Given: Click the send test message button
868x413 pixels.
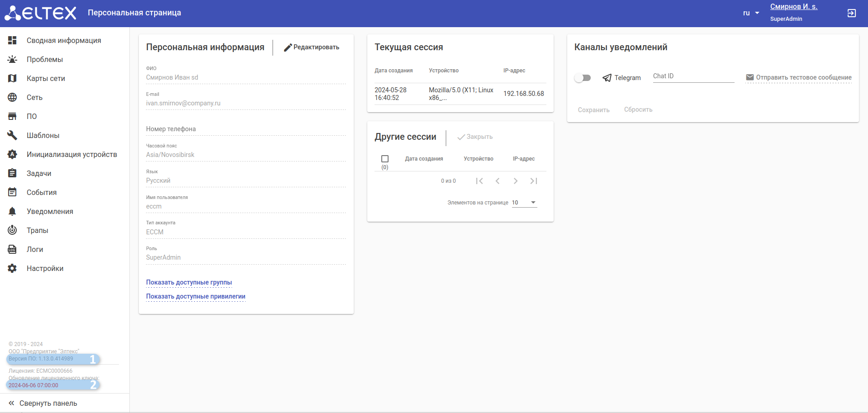Looking at the screenshot, I should tap(799, 77).
